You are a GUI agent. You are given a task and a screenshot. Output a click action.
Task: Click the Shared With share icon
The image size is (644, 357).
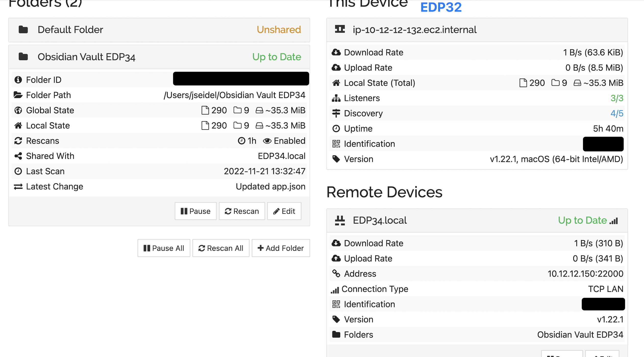[x=18, y=156]
